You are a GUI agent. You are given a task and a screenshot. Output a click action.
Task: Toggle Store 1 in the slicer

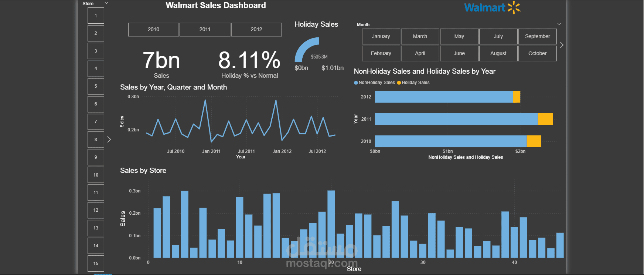coord(96,16)
